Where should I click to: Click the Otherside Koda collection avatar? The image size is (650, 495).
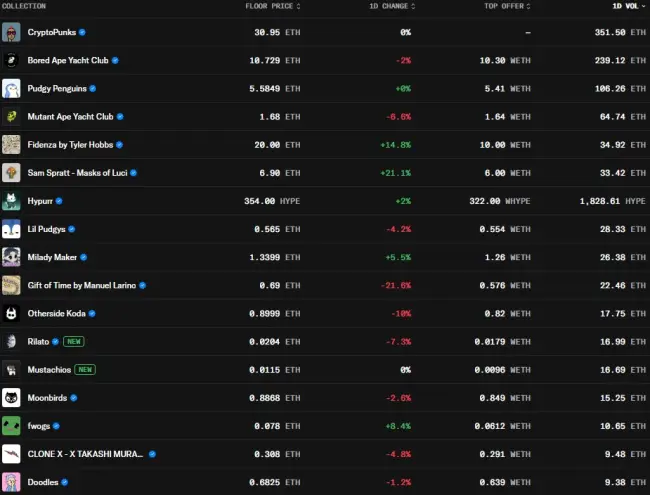tap(11, 313)
